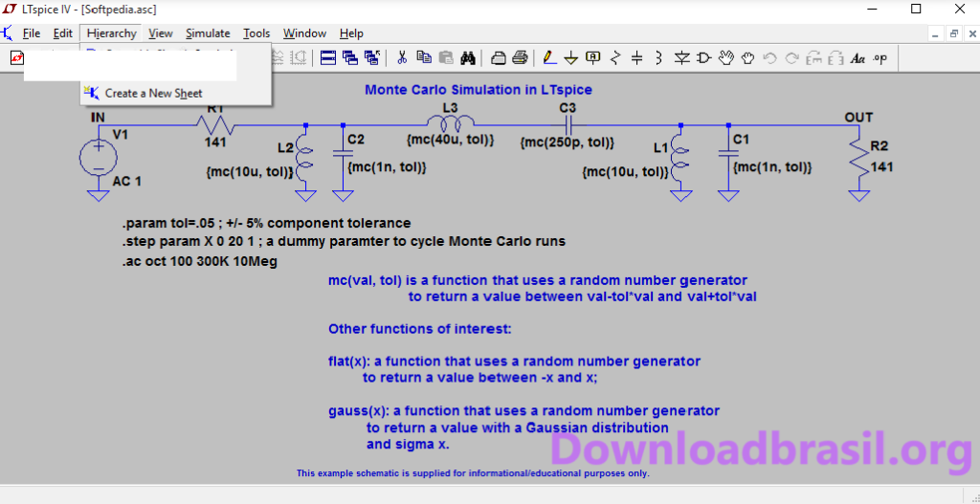
Task: Open the Simulate menu
Action: [x=208, y=33]
